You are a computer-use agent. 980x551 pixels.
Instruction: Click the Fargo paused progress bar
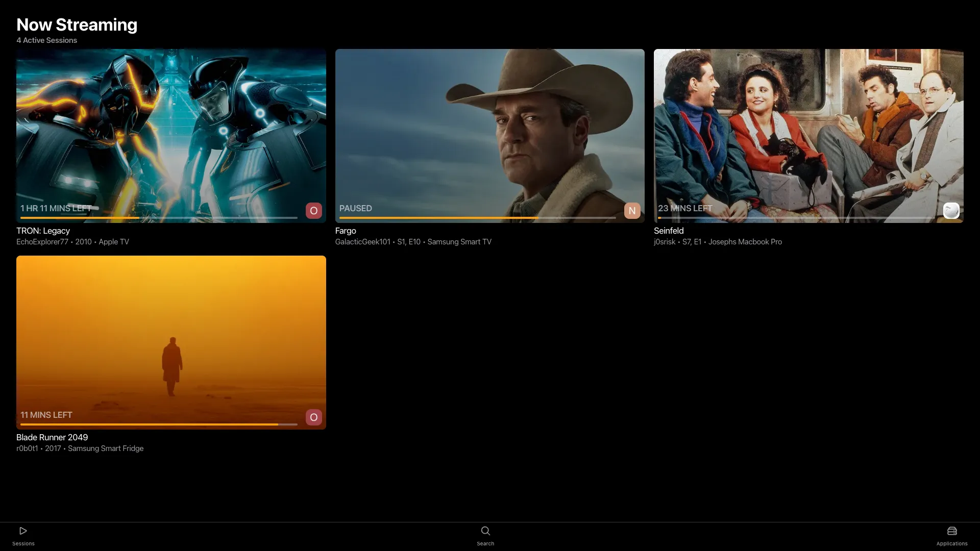click(477, 218)
